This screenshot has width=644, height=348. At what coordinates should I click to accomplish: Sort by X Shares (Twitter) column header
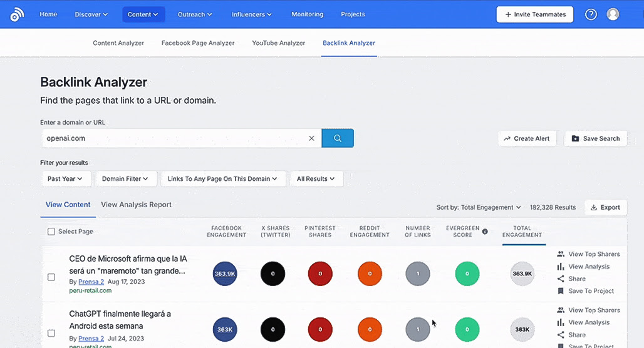pyautogui.click(x=275, y=232)
